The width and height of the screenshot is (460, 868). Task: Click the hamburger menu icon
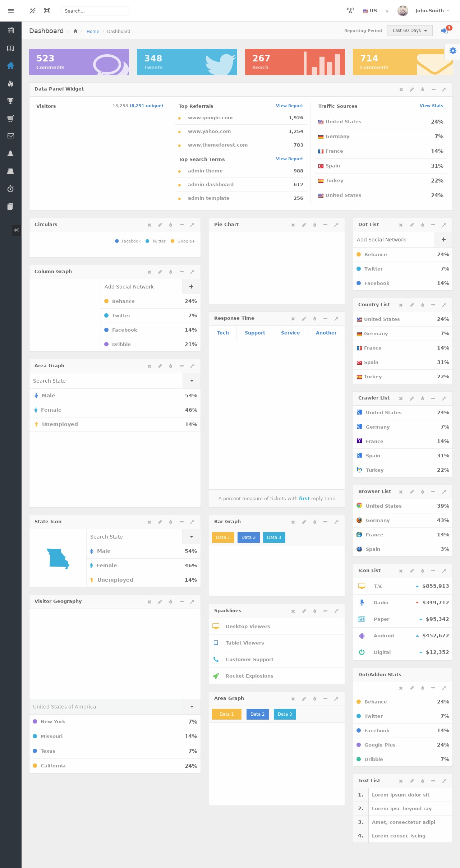point(11,11)
